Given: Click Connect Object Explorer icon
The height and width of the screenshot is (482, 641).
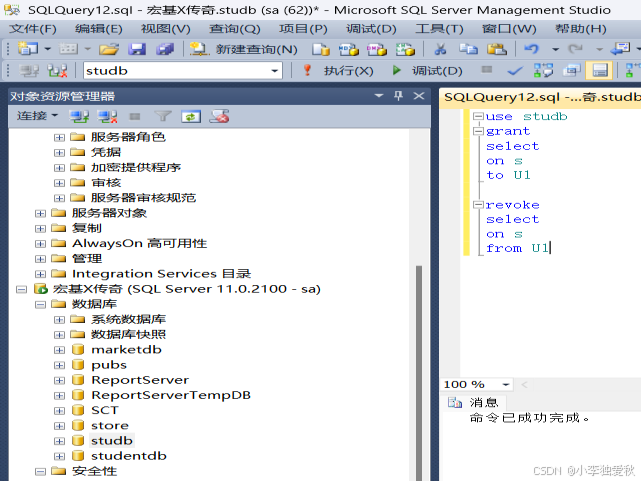Looking at the screenshot, I should coord(79,117).
